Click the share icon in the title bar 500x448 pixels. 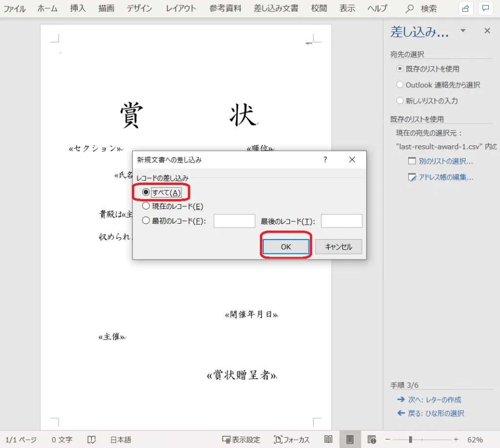(x=466, y=8)
